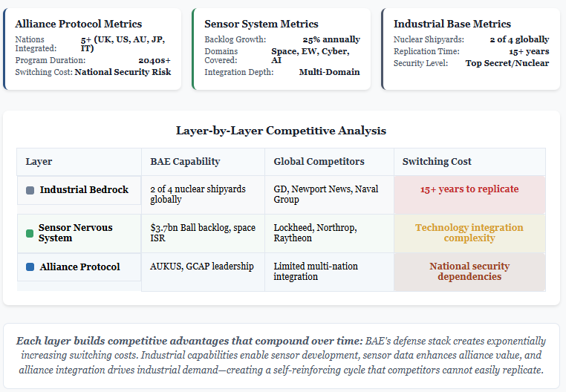
Task: Click the 'Top Secret/Nuclear' security value
Action: pos(507,63)
